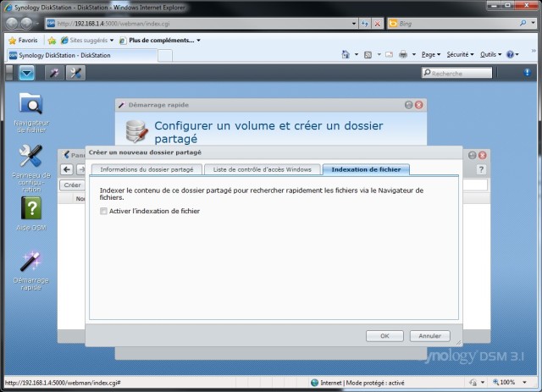This screenshot has width=542, height=392.
Task: Click the read mail icon
Action: 390,55
